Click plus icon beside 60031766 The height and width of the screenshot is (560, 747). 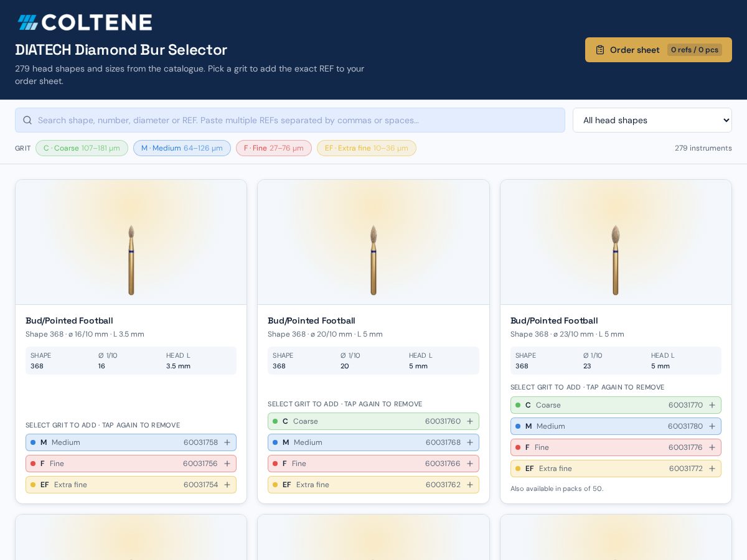(470, 464)
